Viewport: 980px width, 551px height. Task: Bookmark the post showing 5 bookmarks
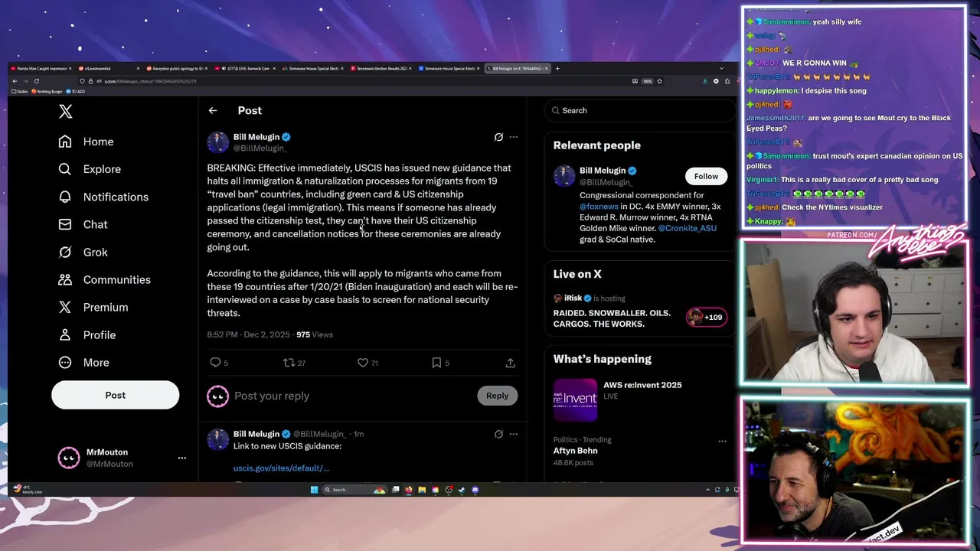click(440, 363)
